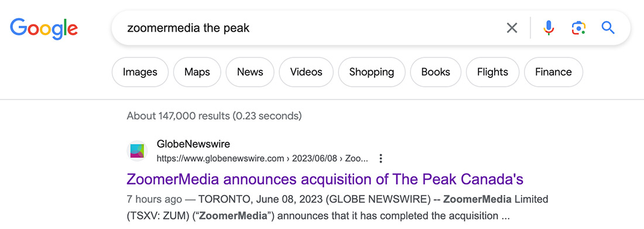Click the globenewswire.com URL breadcrumb
Viewport: 644px width, 229px height.
(262, 158)
